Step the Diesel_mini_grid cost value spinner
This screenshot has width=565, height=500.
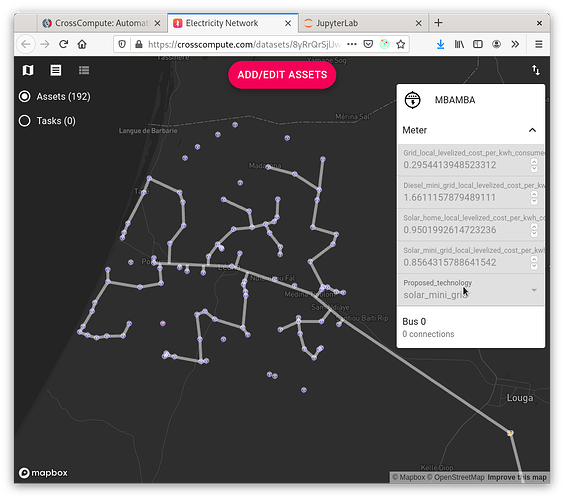[x=534, y=198]
